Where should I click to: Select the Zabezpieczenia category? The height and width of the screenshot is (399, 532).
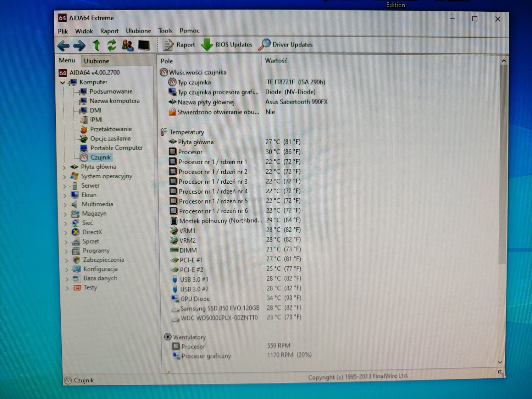point(98,260)
